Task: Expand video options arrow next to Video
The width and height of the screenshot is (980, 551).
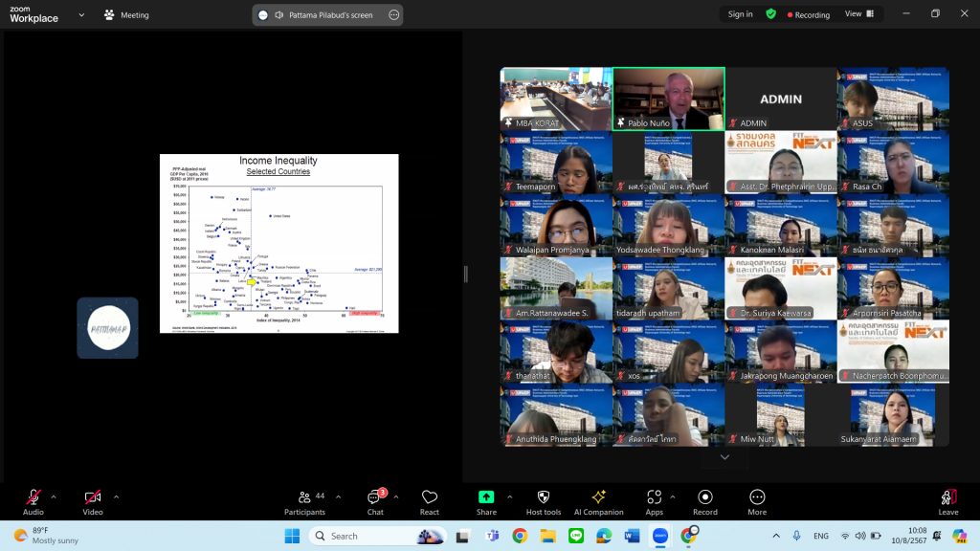Action: [117, 496]
